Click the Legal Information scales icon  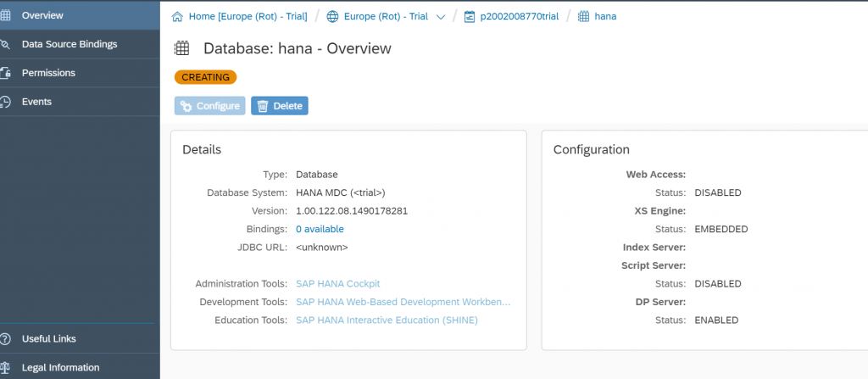pyautogui.click(x=5, y=367)
